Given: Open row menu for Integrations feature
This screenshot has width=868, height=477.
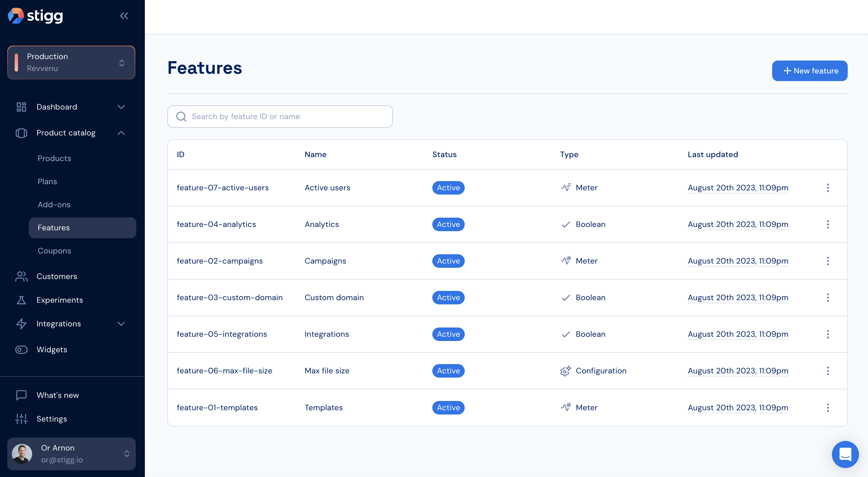Looking at the screenshot, I should click(x=828, y=334).
